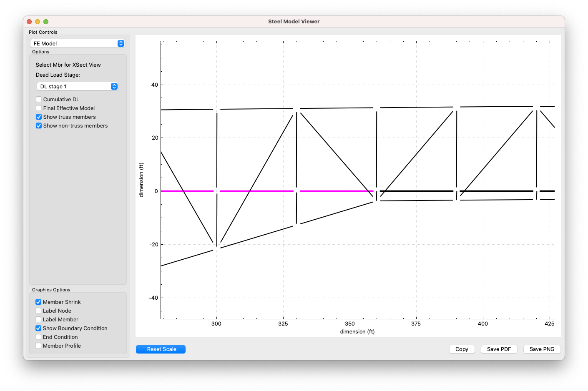Disable Show non-truss members
This screenshot has height=391, width=588.
(39, 125)
